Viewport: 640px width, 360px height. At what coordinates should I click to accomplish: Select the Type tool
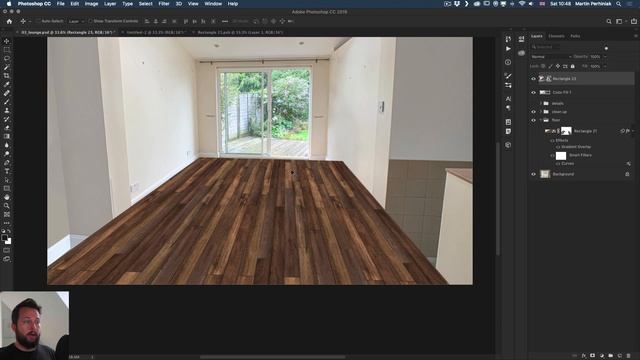pyautogui.click(x=7, y=171)
